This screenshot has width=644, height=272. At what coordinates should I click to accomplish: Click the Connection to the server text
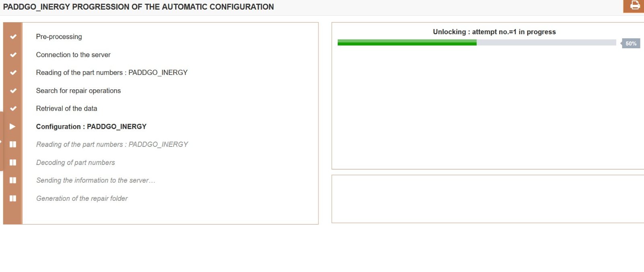73,55
